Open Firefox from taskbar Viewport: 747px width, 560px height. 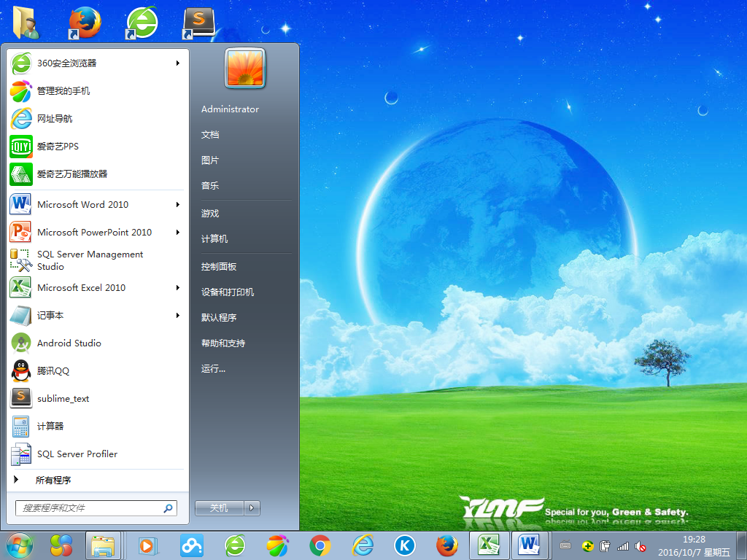coord(447,545)
